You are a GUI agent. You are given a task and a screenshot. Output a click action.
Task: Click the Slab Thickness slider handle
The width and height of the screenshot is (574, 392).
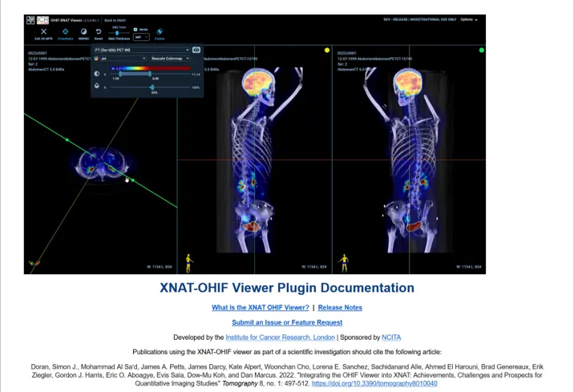pyautogui.click(x=117, y=33)
